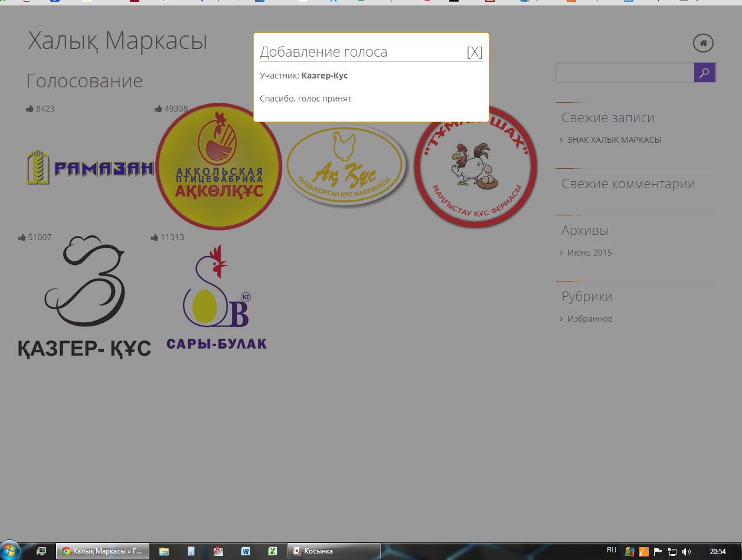Open the Calculator taskbar icon
This screenshot has width=742, height=560.
click(191, 551)
